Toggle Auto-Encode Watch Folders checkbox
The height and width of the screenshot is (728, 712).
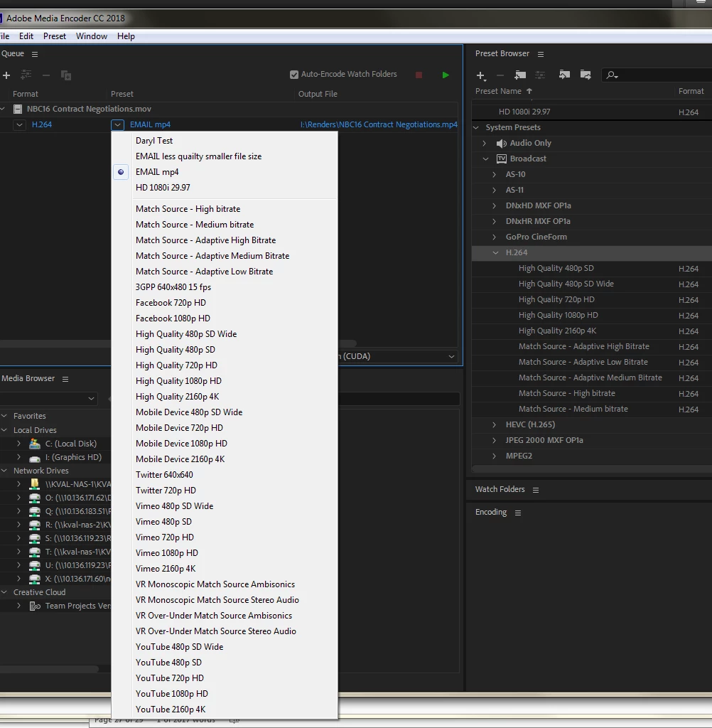point(293,75)
